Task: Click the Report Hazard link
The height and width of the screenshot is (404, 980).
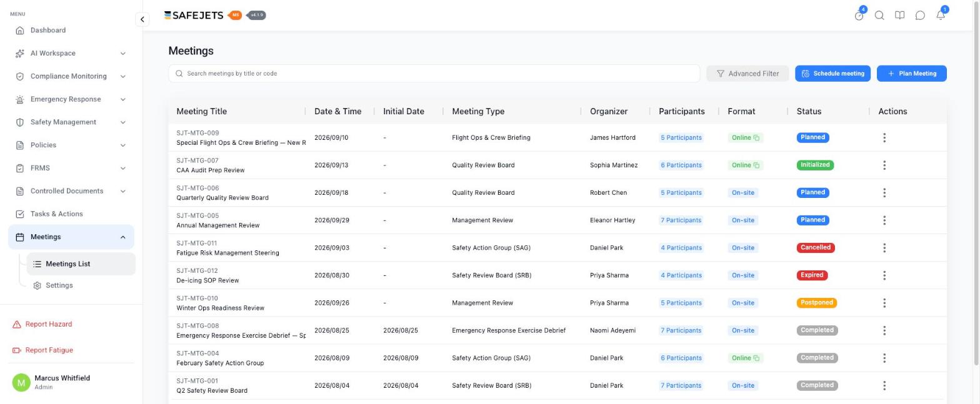Action: 42,324
